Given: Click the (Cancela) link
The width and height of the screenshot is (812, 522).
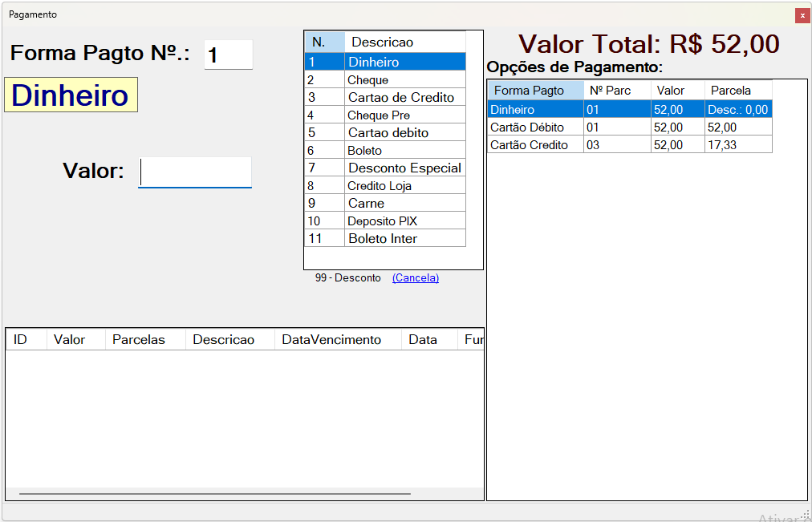Looking at the screenshot, I should tap(415, 278).
